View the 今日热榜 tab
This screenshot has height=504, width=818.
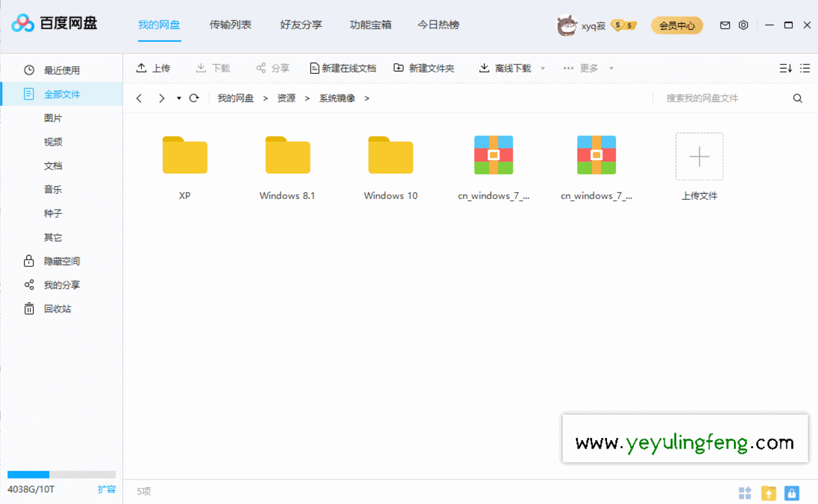coord(439,25)
